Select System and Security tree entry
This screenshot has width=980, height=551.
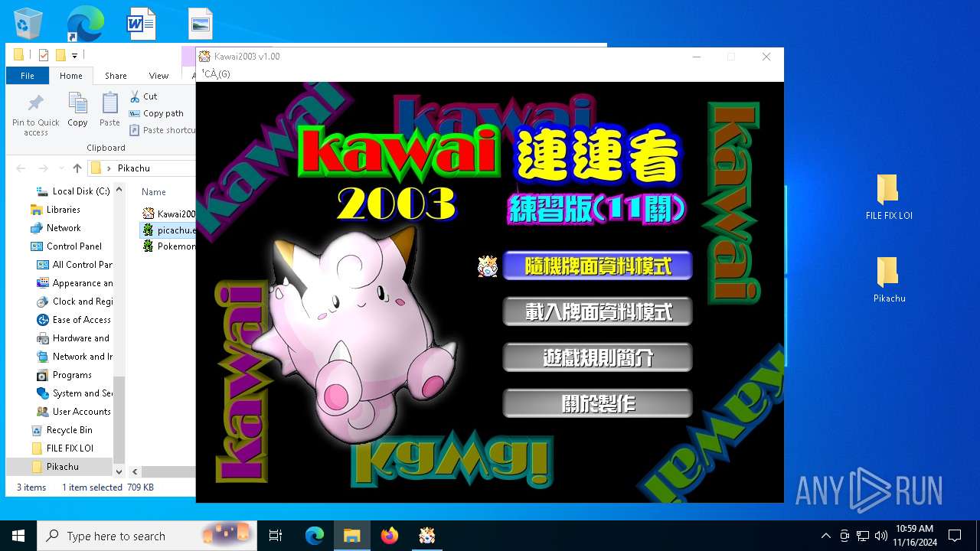tap(74, 393)
